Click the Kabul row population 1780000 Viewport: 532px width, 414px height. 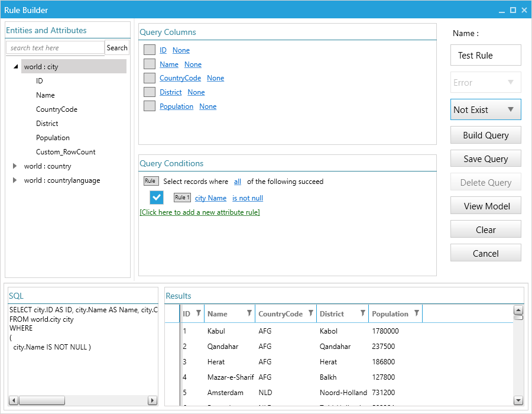coord(385,331)
